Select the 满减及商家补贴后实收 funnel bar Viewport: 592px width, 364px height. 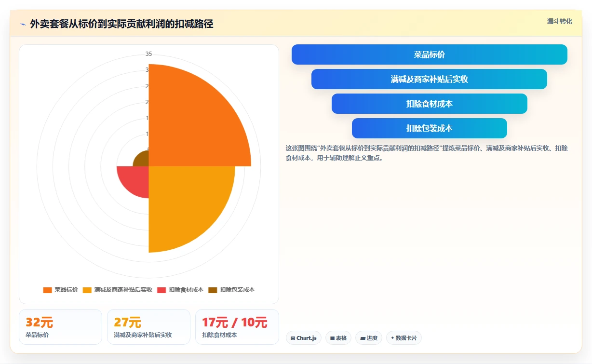click(x=429, y=79)
